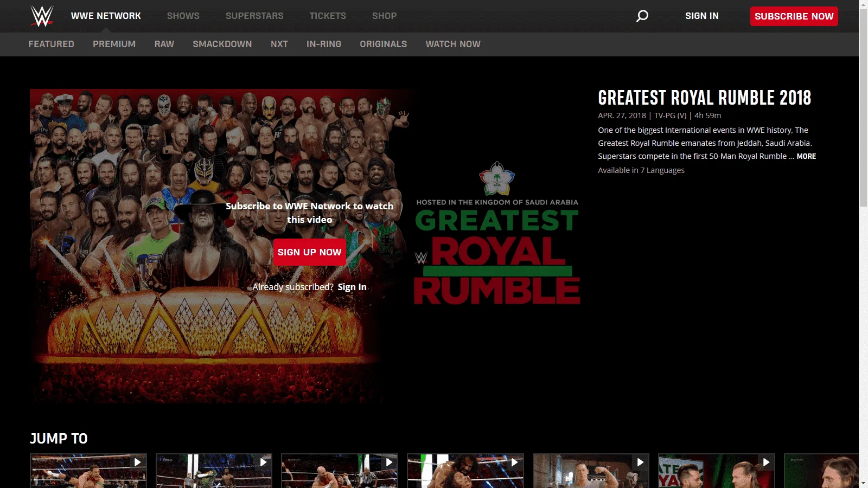The height and width of the screenshot is (488, 868).
Task: Open WWE Network in top navigation
Action: tap(106, 16)
